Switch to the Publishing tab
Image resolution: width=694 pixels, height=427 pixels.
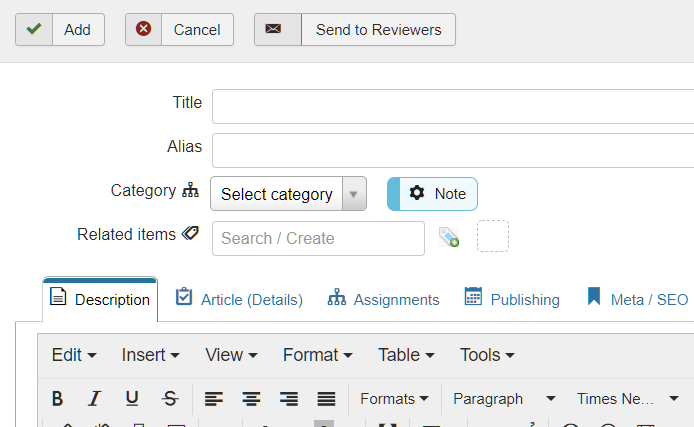click(x=512, y=299)
